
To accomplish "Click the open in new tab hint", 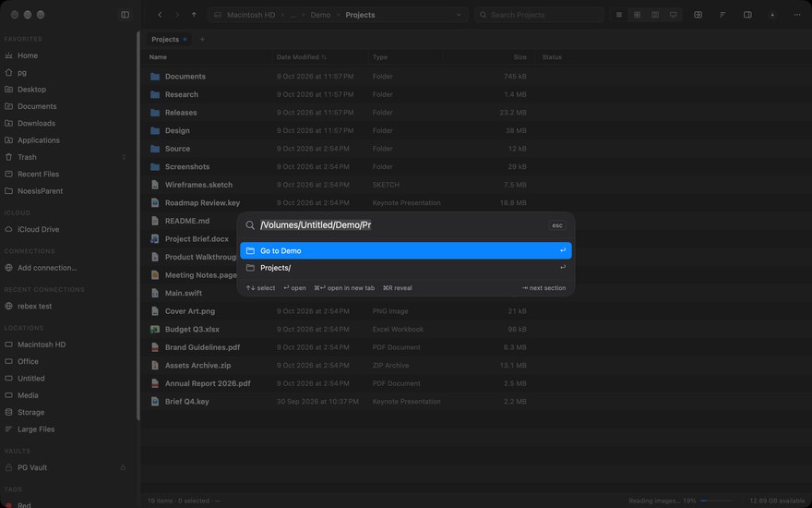I will click(x=344, y=287).
